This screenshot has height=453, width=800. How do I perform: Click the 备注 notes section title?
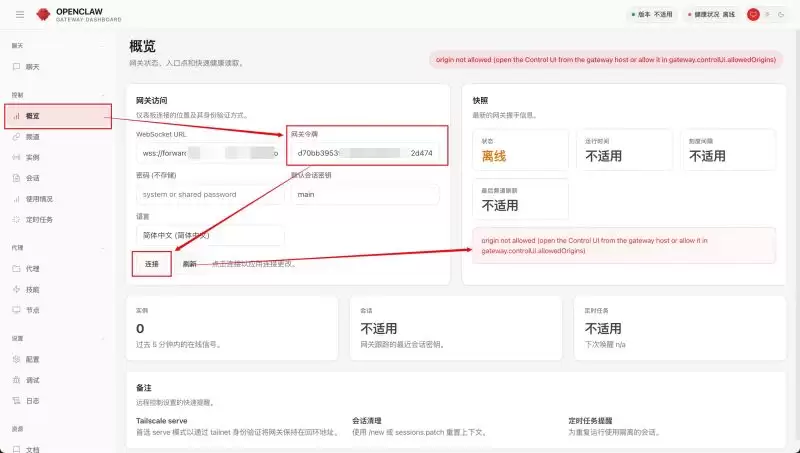pos(144,388)
